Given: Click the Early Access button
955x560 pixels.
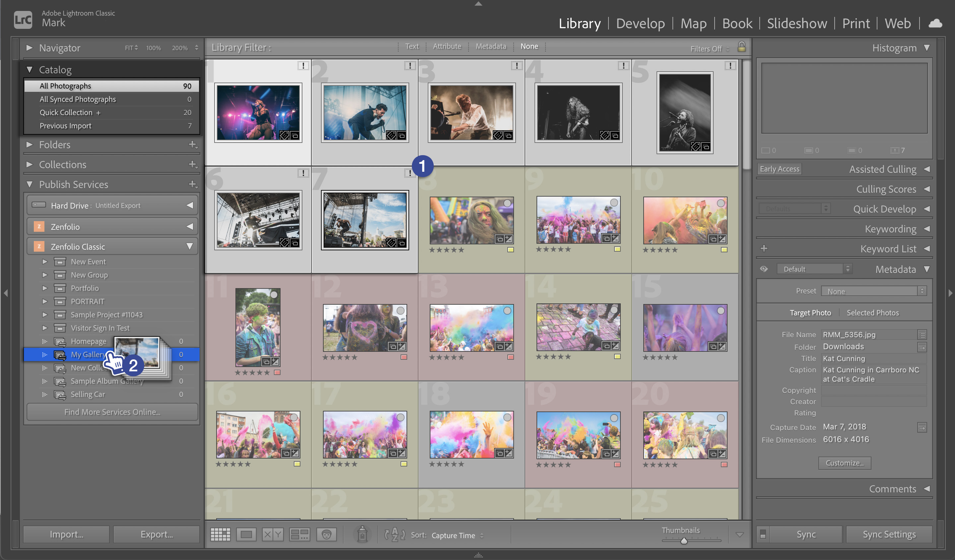Looking at the screenshot, I should (780, 169).
